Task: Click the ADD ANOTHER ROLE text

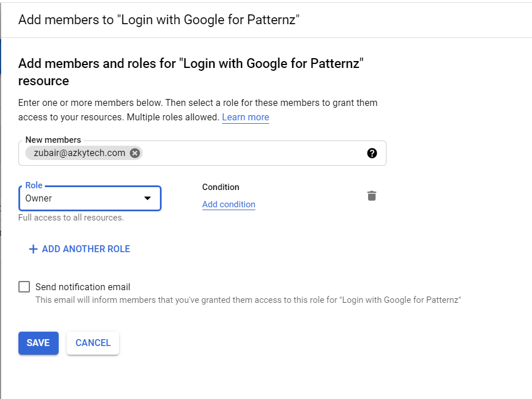Action: pos(86,249)
